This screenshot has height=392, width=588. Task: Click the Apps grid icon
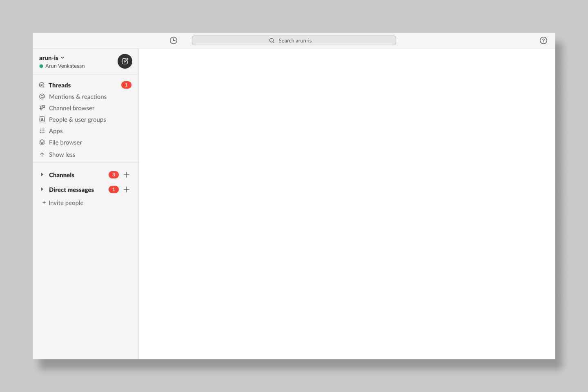[x=42, y=131]
